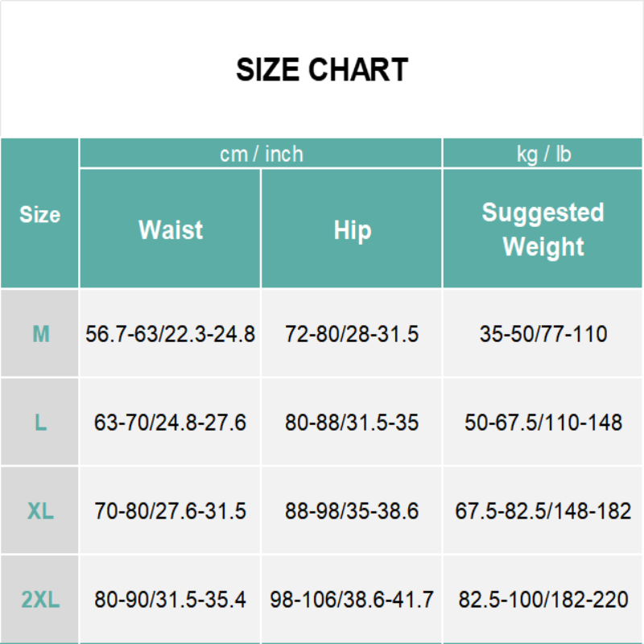The height and width of the screenshot is (644, 644).
Task: Click hip value 80-88/31.5-35
Action: [x=352, y=422]
